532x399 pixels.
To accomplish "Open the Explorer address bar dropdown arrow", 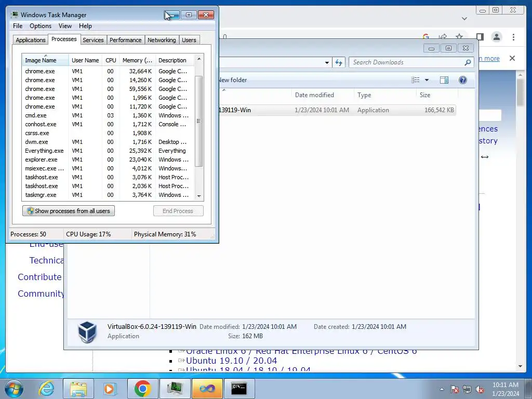I will (327, 62).
